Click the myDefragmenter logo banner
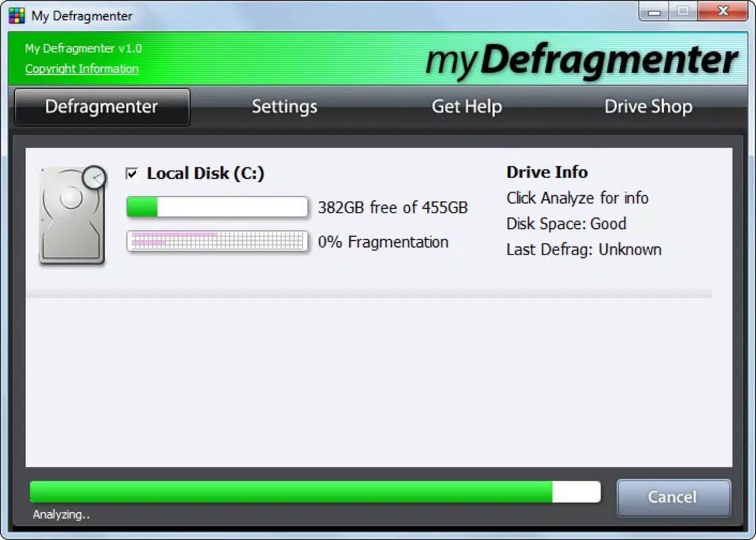Screen dimensions: 756x540 581,60
